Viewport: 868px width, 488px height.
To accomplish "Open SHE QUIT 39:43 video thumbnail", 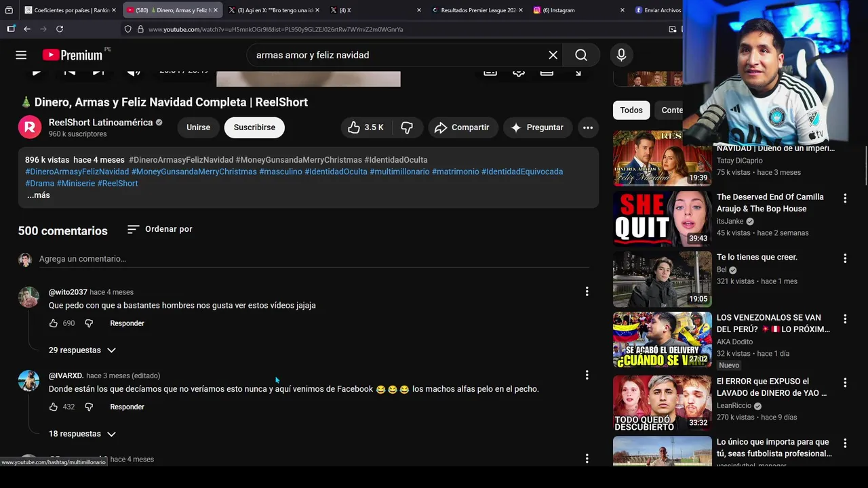I will [x=663, y=218].
